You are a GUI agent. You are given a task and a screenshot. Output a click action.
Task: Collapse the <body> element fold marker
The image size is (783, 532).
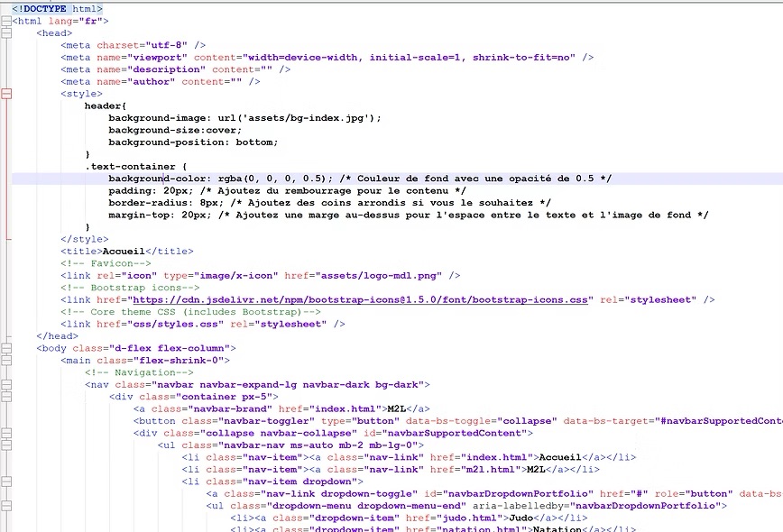7,347
